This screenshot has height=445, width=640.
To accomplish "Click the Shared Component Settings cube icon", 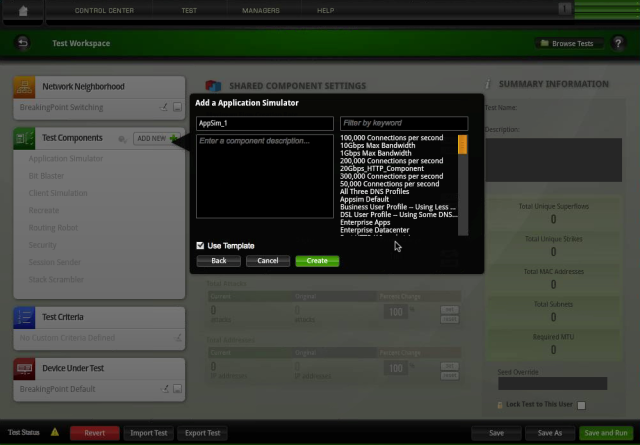I will 213,86.
